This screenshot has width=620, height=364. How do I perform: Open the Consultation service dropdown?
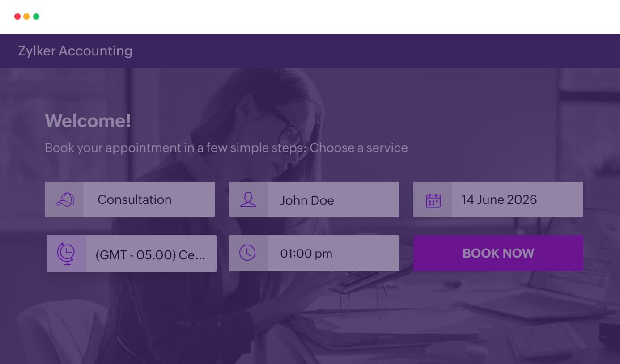148,199
